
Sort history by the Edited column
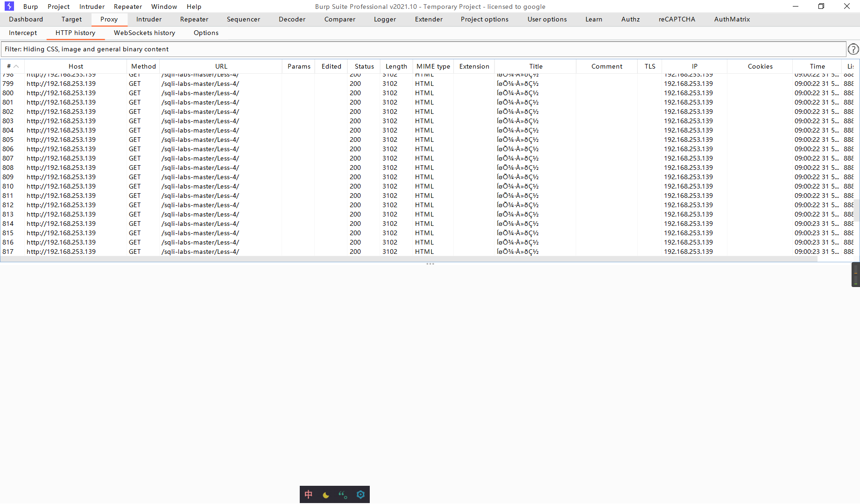click(x=331, y=66)
